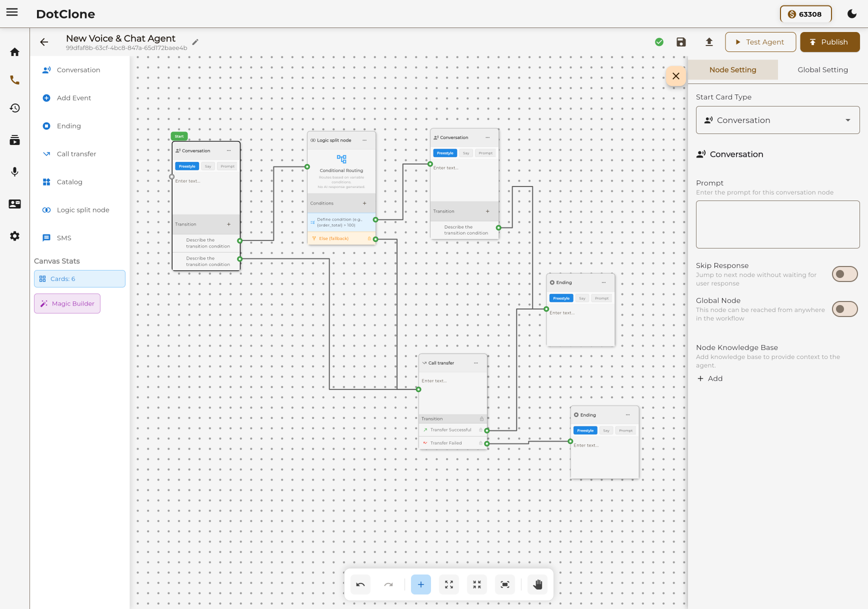Open second Conversation card menu dots

click(487, 137)
